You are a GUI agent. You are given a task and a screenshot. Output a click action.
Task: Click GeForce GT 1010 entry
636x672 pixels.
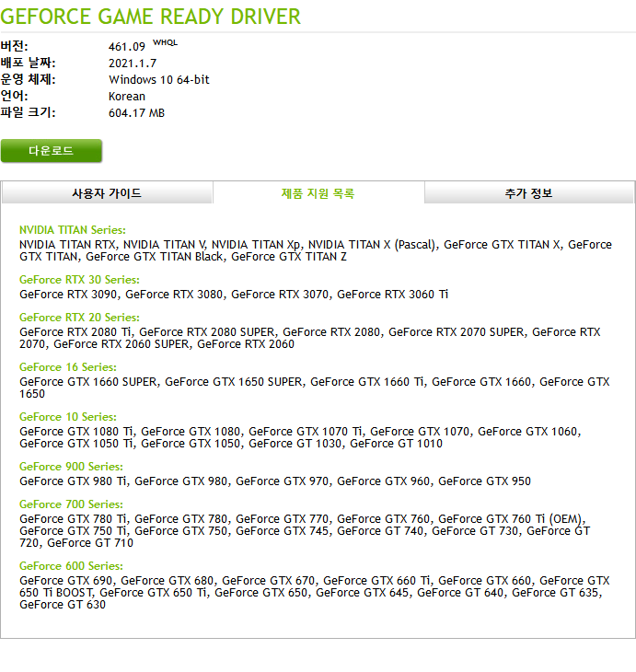pos(396,444)
